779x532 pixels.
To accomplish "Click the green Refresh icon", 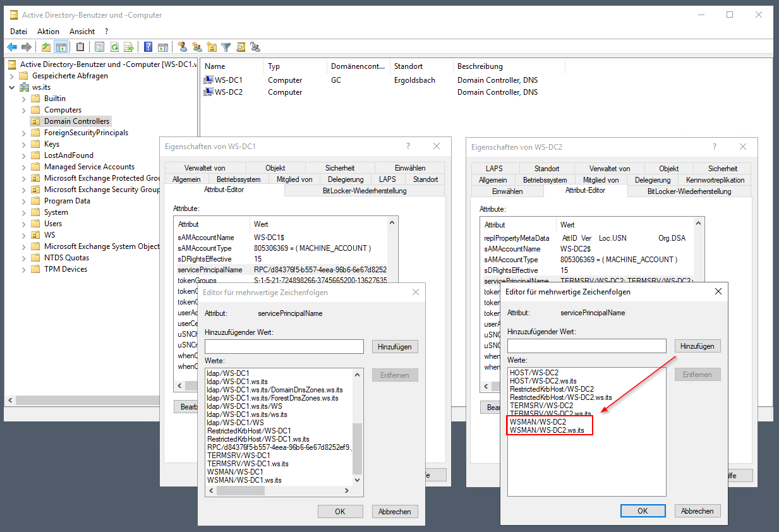I will coord(114,47).
